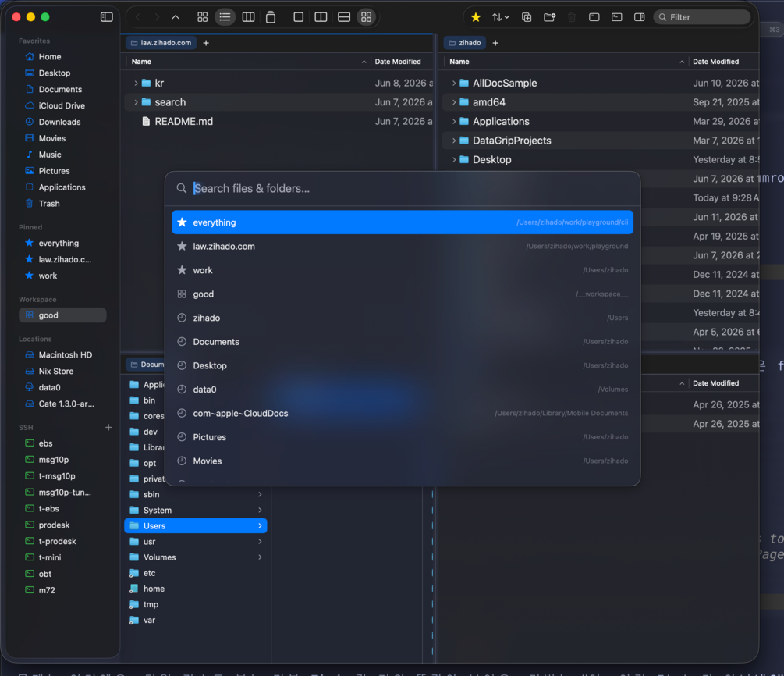Expand the AllDocSample folder
The width and height of the screenshot is (784, 676).
[453, 83]
